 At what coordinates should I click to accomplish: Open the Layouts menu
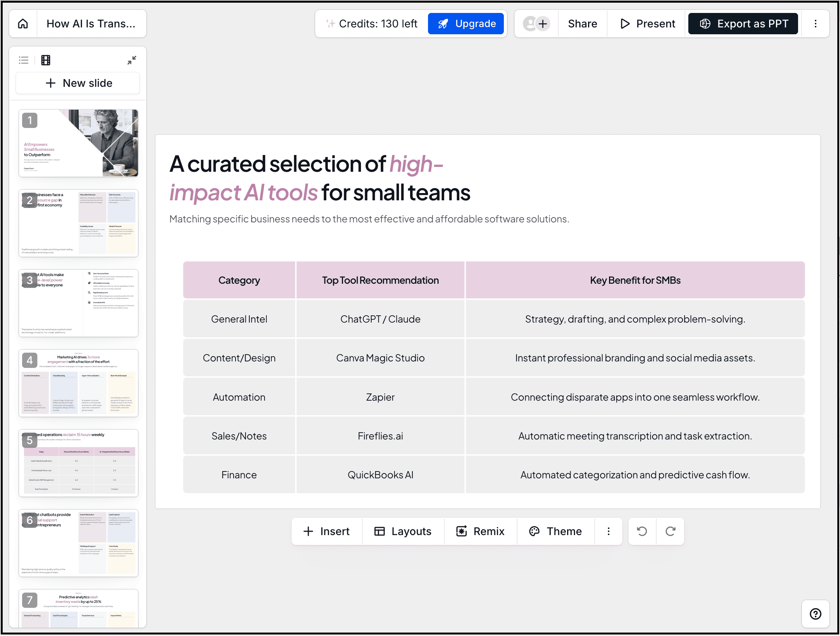(x=403, y=531)
